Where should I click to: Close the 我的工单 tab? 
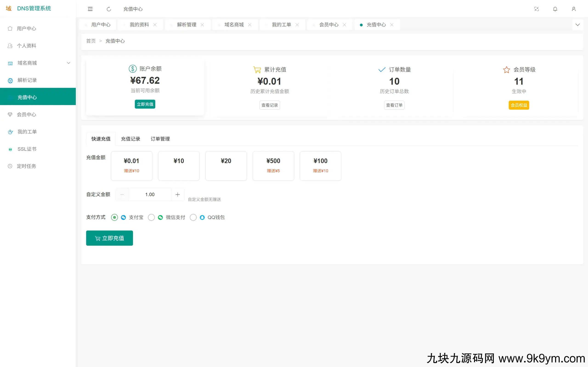(297, 25)
